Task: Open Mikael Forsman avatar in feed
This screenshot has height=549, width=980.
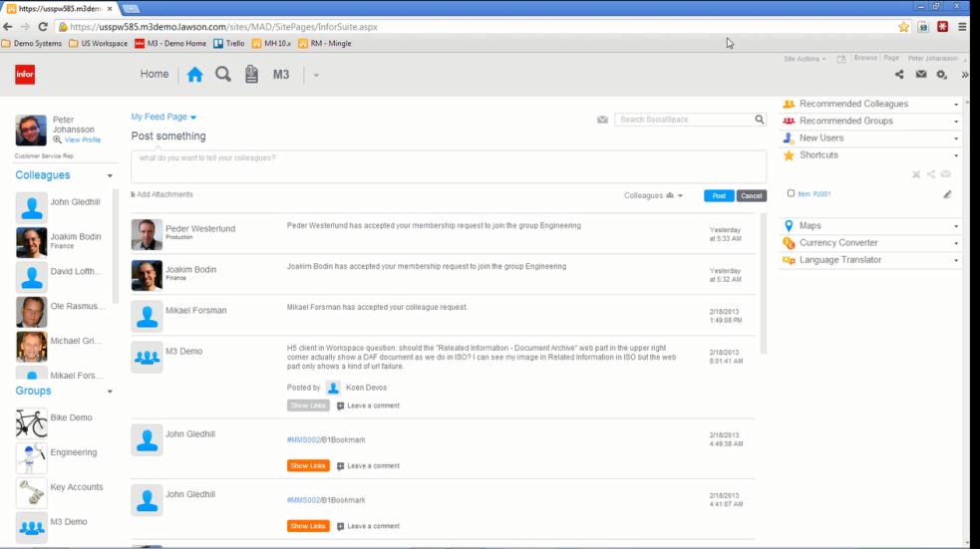Action: tap(147, 316)
